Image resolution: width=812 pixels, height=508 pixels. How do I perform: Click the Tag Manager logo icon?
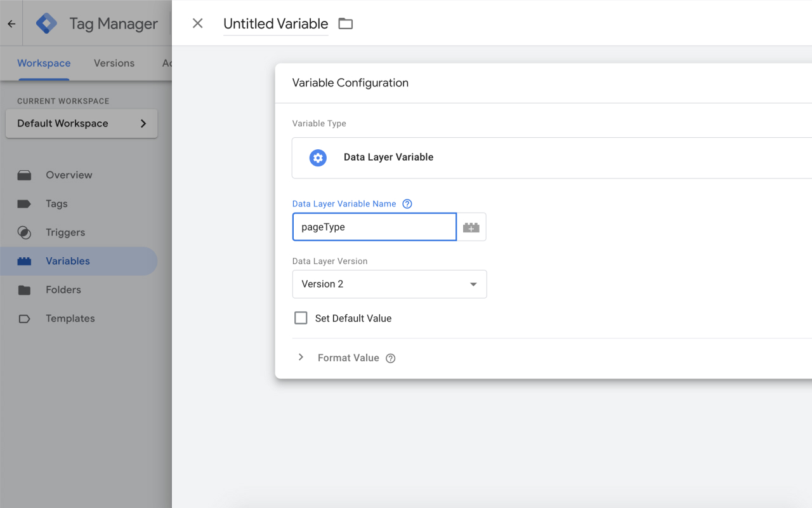pos(46,23)
